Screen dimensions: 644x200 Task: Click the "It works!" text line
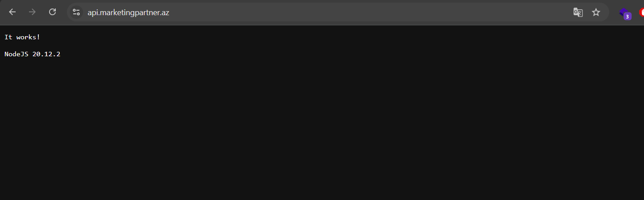pos(22,37)
